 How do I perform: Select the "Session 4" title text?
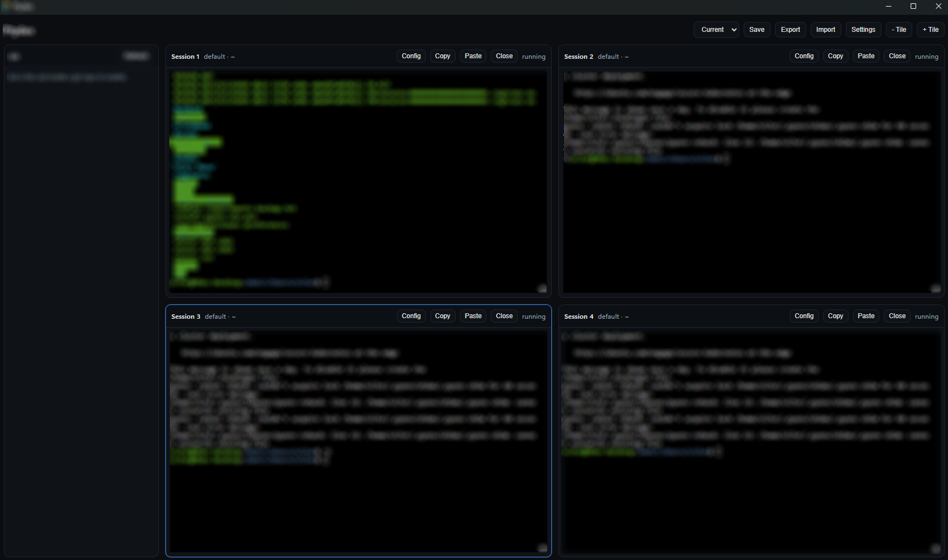pyautogui.click(x=579, y=317)
